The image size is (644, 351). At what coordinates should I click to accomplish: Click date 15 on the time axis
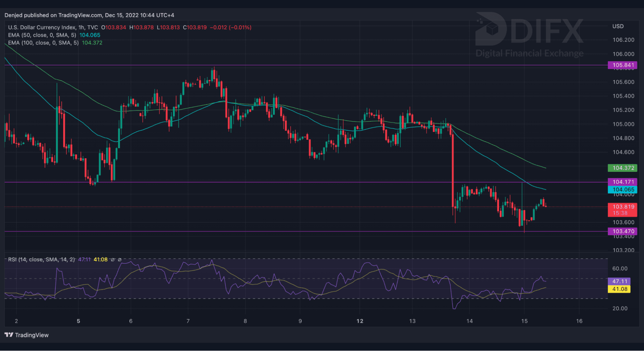pyautogui.click(x=524, y=321)
